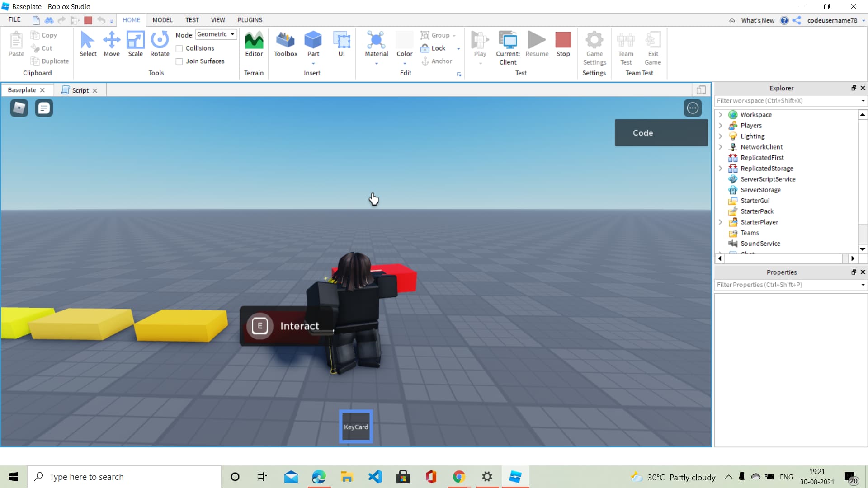Open the Material picker
868x488 pixels.
coord(376,44)
